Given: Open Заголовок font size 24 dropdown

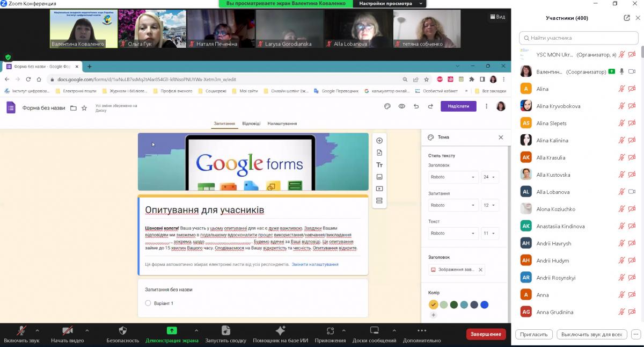Looking at the screenshot, I should (x=490, y=177).
